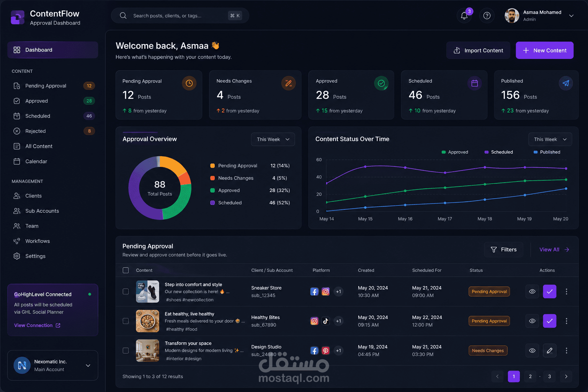Approve the Healthy Bites post with checkmark

tap(550, 321)
